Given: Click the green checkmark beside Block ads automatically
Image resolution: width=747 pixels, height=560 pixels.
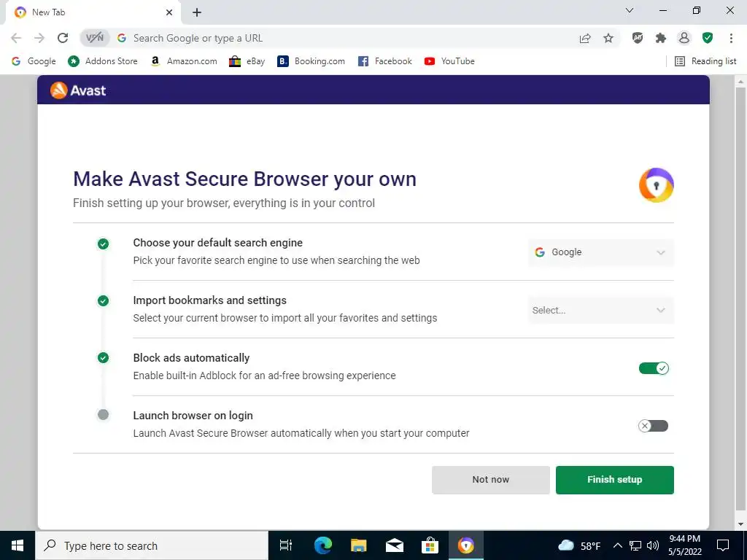Looking at the screenshot, I should pyautogui.click(x=103, y=357).
